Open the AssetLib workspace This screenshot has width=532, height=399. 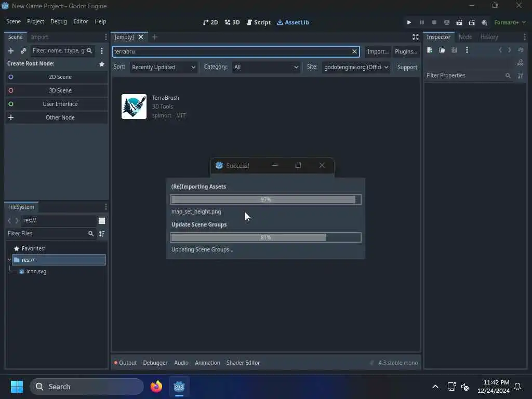point(293,22)
